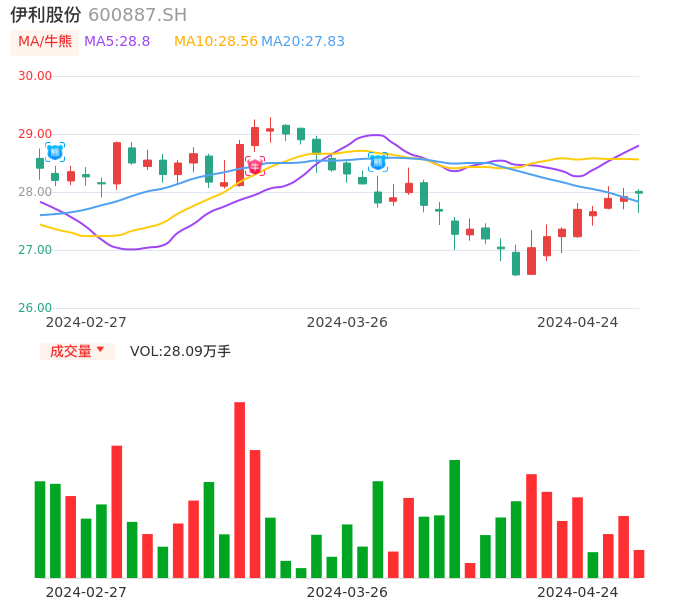Click the last red volume bar on the right
The height and width of the screenshot is (606, 686).
click(x=639, y=564)
